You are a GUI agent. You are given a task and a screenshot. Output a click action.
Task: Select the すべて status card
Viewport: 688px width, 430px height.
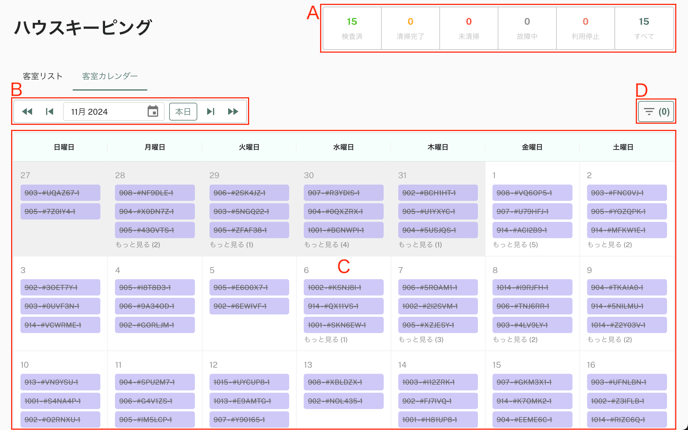[x=644, y=28]
